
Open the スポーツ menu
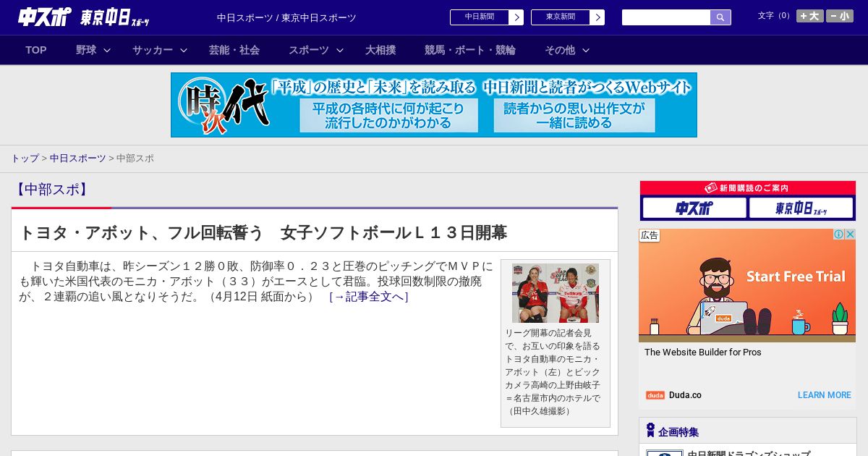pyautogui.click(x=309, y=50)
